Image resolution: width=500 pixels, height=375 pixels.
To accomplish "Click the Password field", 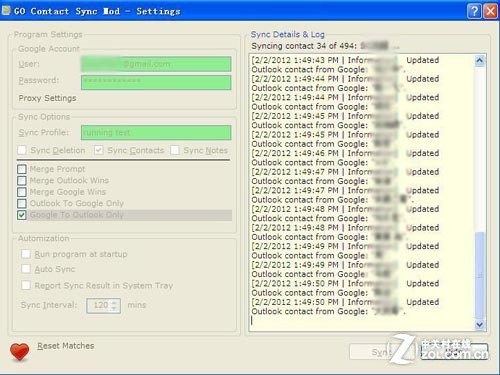I will (156, 82).
